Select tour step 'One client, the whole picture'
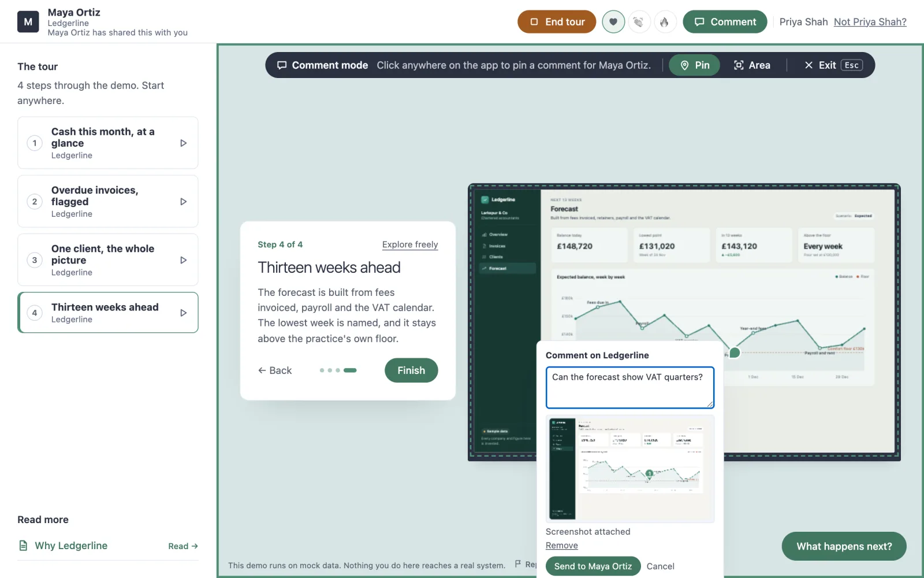 (108, 260)
